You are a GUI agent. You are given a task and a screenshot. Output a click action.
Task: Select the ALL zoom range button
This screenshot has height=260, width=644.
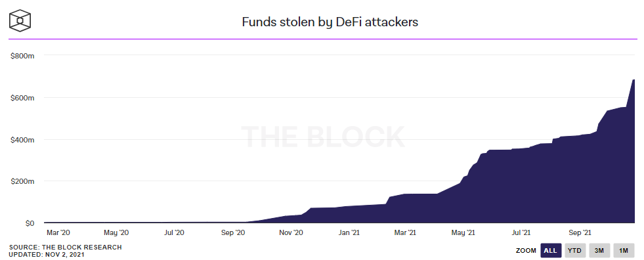(x=550, y=250)
